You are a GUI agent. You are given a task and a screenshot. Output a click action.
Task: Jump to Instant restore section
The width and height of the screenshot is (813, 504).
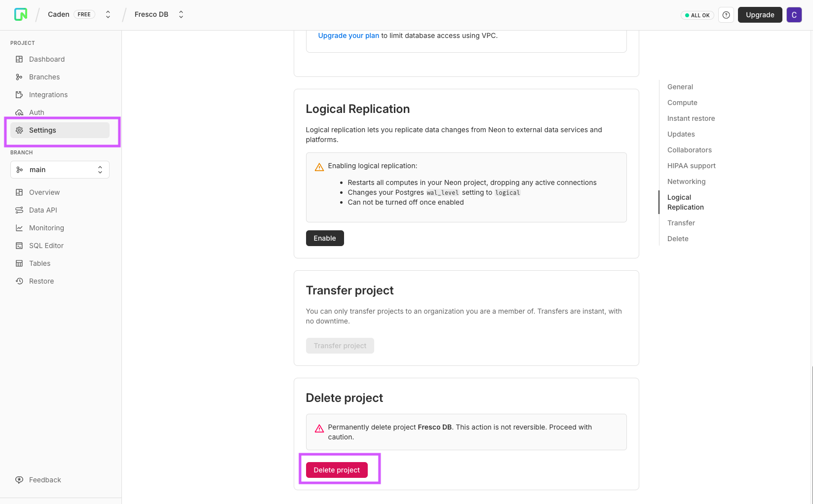[x=691, y=118]
